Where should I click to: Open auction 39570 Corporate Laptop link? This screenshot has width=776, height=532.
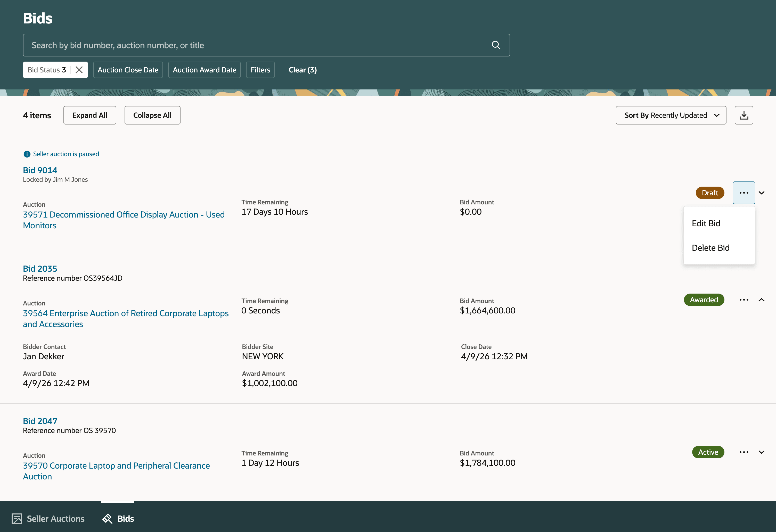(x=117, y=471)
